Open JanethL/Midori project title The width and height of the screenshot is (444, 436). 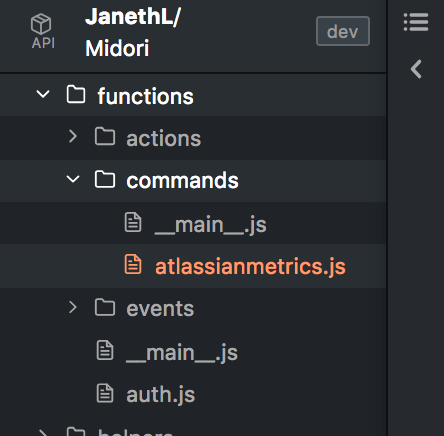coord(133,32)
